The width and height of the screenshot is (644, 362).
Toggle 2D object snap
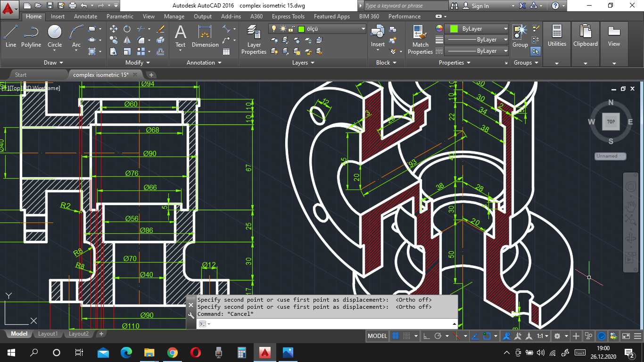click(487, 336)
